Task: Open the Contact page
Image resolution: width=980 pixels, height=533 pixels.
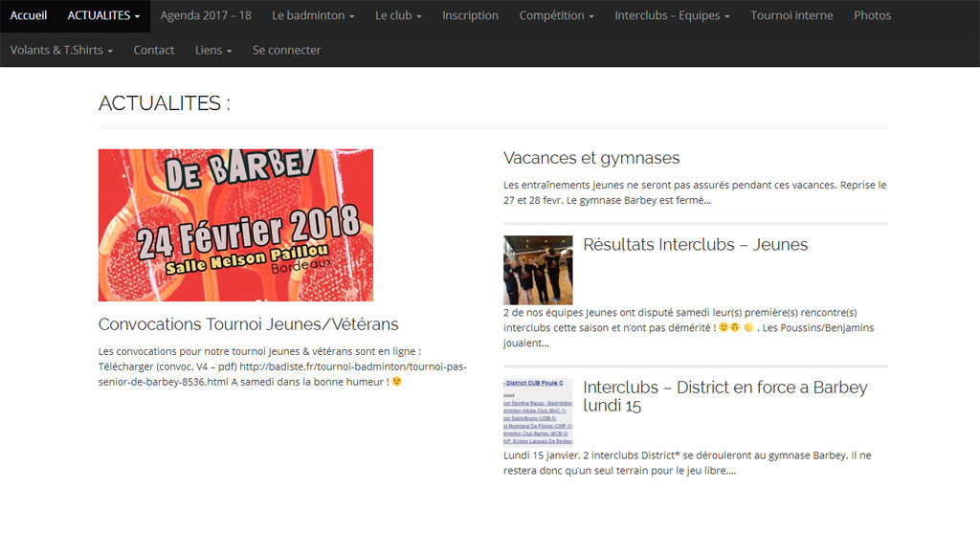Action: tap(154, 50)
